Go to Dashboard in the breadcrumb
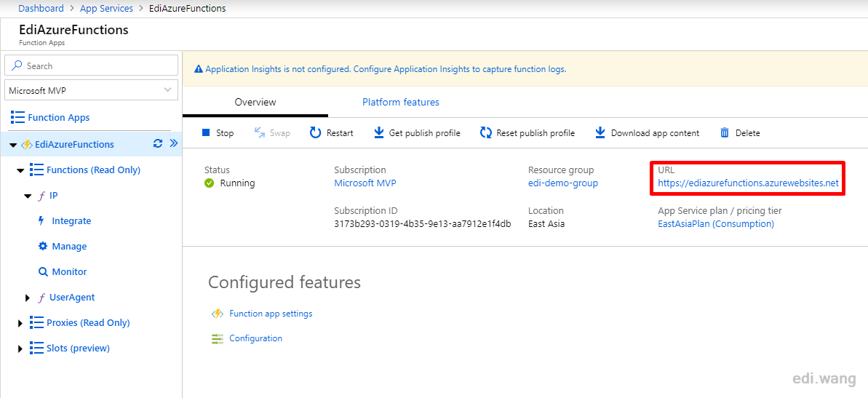Image resolution: width=868 pixels, height=398 pixels. (41, 8)
